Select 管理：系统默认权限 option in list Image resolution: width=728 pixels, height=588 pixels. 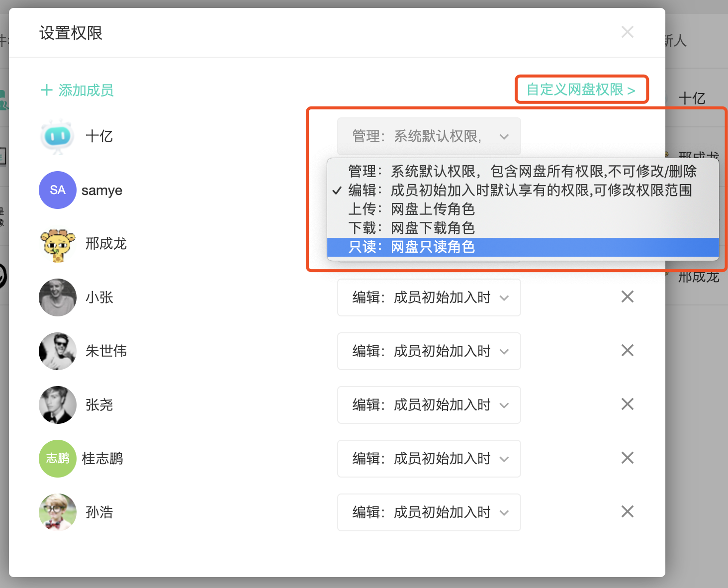pos(523,171)
